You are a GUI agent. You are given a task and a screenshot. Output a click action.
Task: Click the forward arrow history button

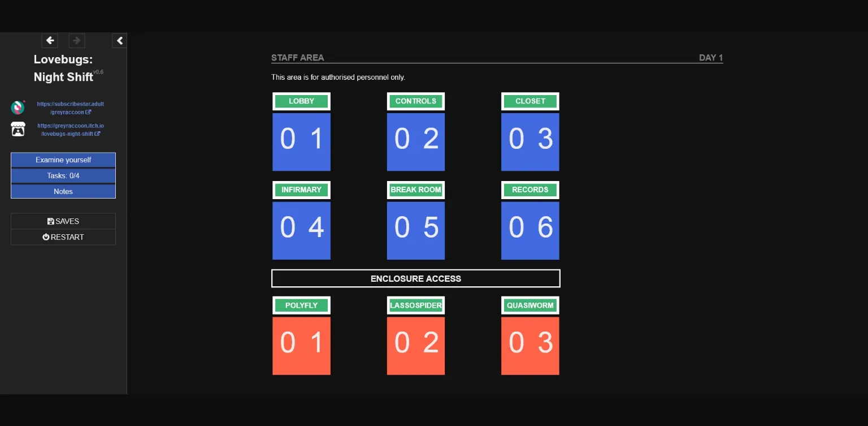[x=77, y=40]
